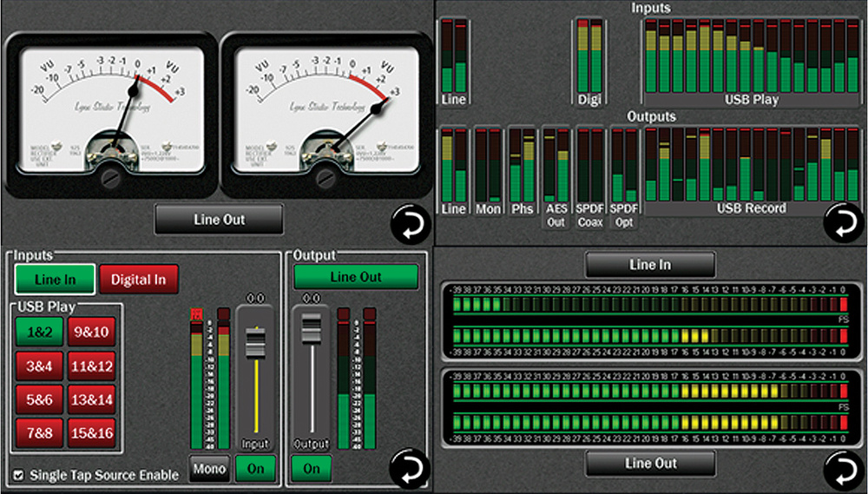
Task: Toggle the Single Tap Source Enable checkbox
Action: 19,475
